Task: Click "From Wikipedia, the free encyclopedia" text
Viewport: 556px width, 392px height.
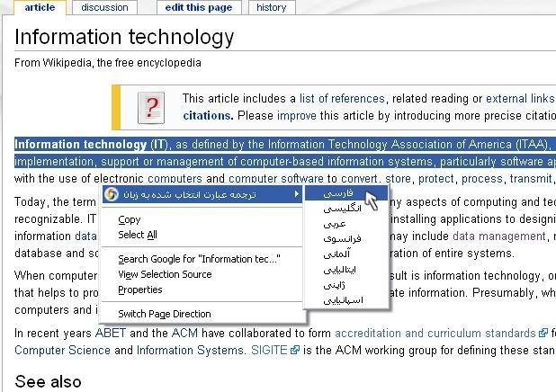Action: click(x=108, y=63)
